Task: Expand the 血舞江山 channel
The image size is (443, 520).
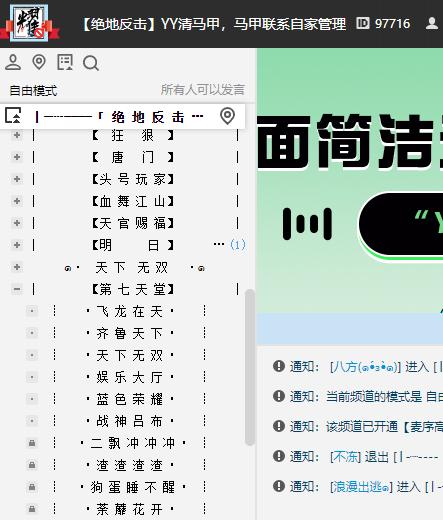Action: 17,201
